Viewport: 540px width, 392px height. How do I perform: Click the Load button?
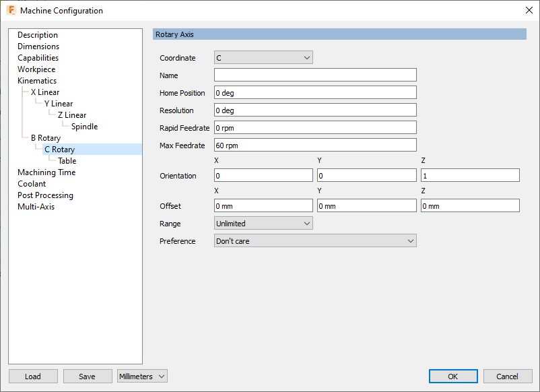coord(33,377)
